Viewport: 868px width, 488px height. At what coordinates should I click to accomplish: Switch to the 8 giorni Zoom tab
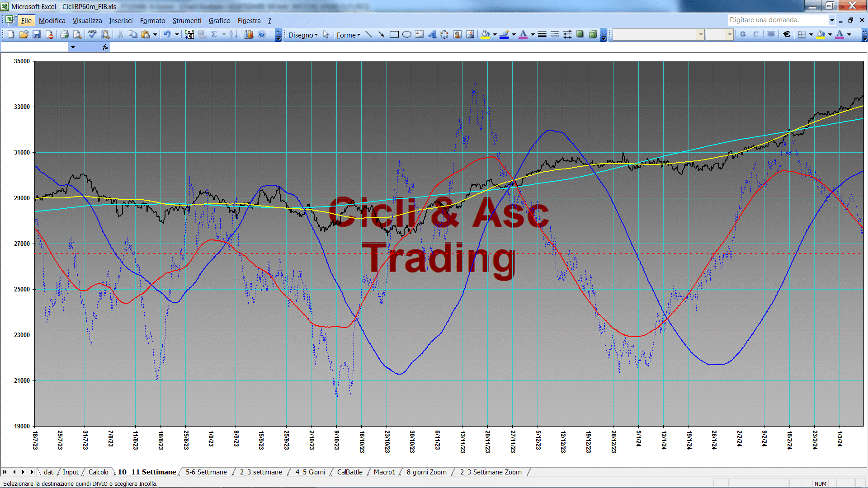tap(426, 472)
